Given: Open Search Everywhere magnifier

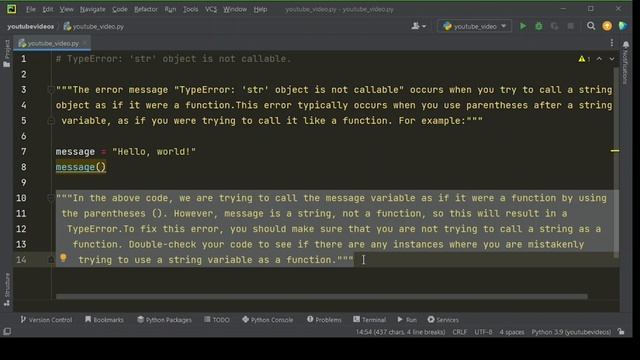Looking at the screenshot, I should pos(591,26).
